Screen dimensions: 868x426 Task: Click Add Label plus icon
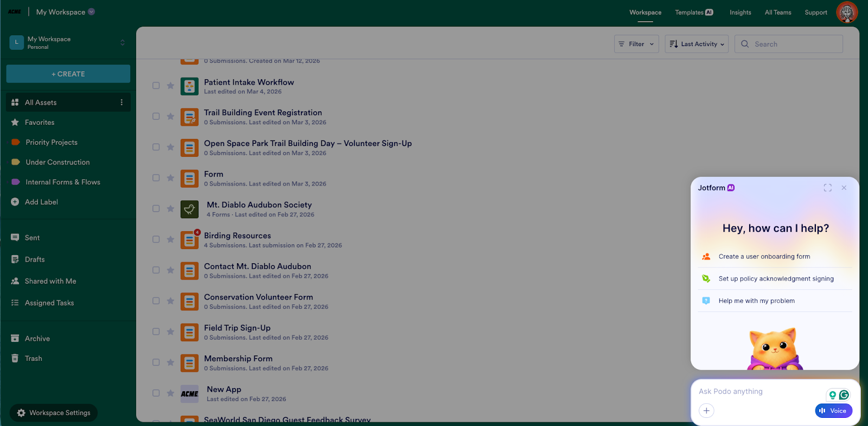15,202
